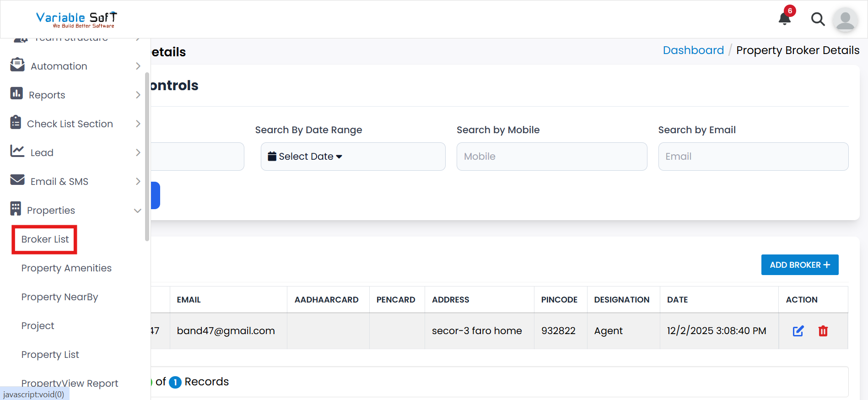Go to the Dashboard breadcrumb link
868x400 pixels.
[693, 50]
